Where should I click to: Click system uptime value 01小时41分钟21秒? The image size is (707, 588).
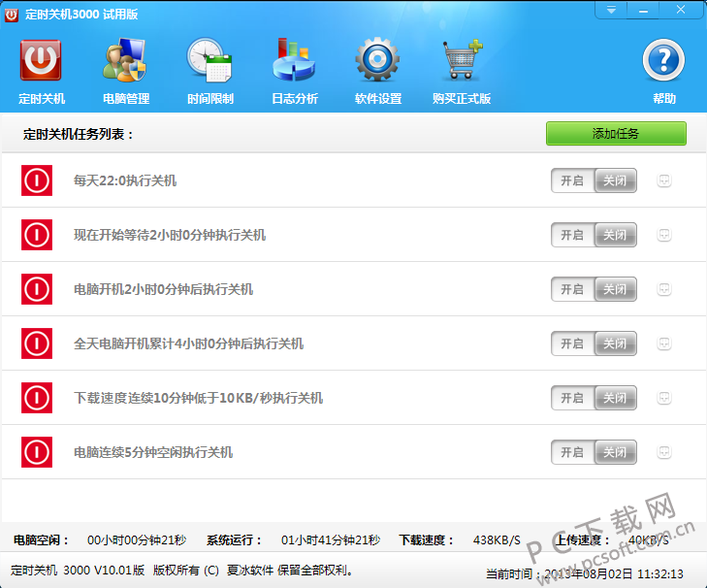point(331,539)
